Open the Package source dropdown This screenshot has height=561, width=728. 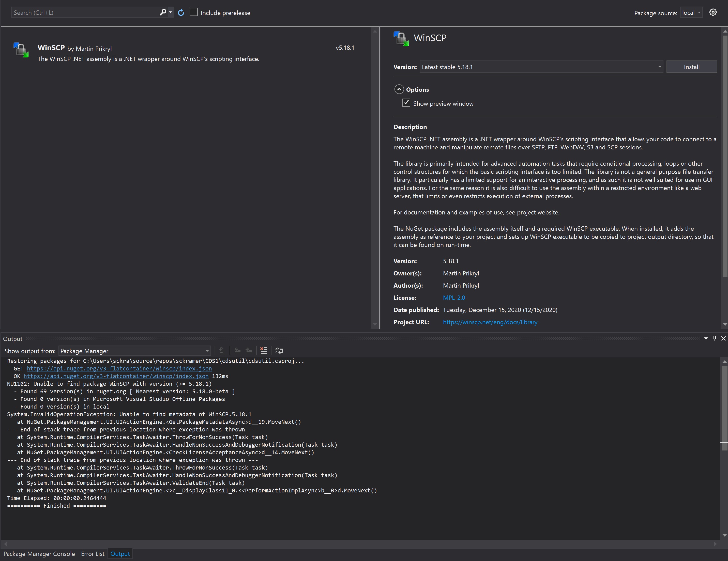[x=691, y=13]
